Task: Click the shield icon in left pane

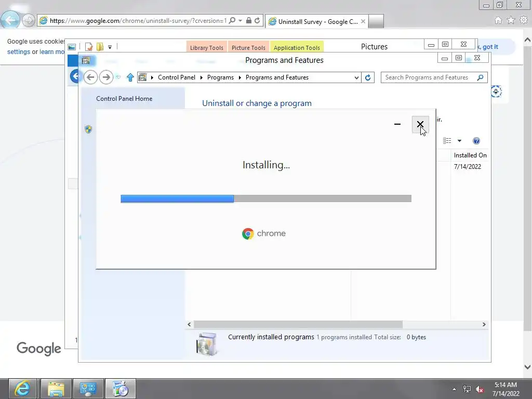Action: pos(88,129)
